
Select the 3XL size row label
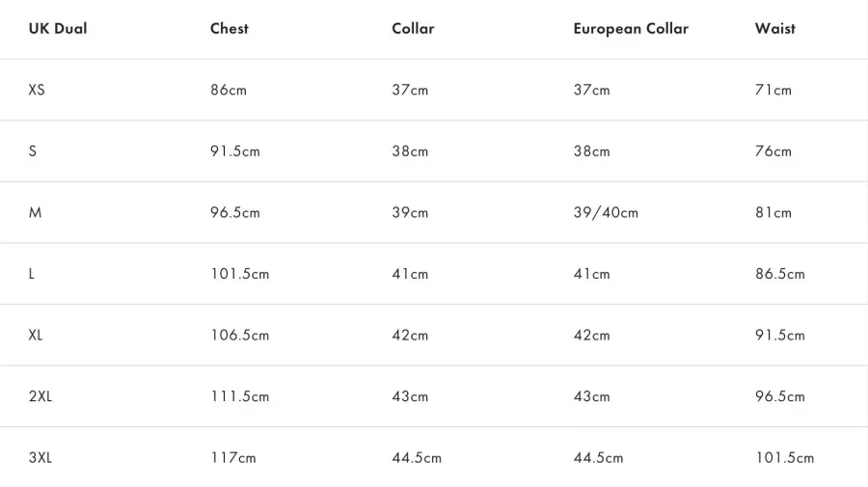pos(41,458)
